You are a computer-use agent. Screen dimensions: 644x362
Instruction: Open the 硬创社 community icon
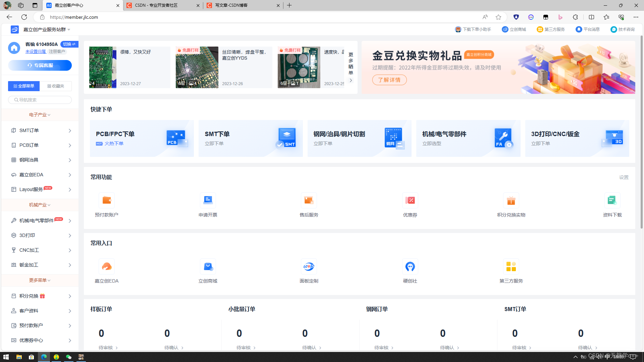click(x=410, y=266)
